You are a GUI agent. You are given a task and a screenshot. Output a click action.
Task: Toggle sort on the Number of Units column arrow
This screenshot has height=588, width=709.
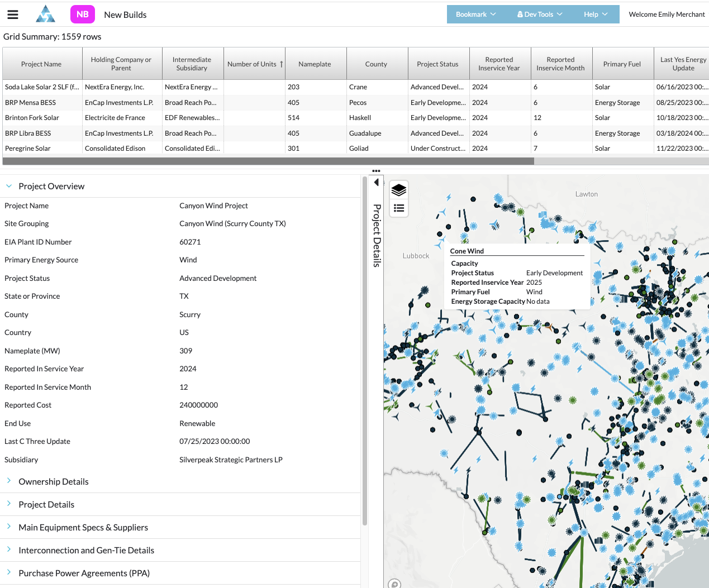click(x=282, y=63)
